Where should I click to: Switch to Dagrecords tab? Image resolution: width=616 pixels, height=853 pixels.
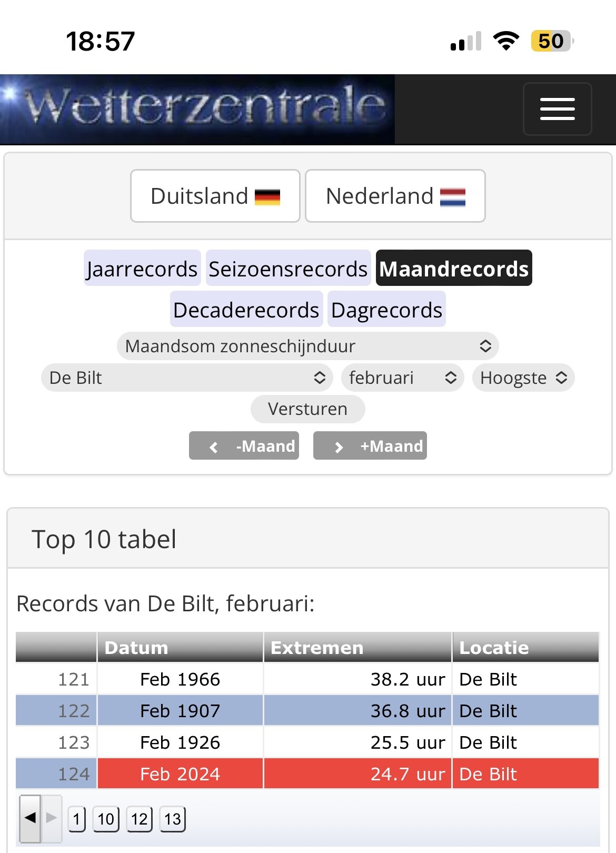[386, 310]
